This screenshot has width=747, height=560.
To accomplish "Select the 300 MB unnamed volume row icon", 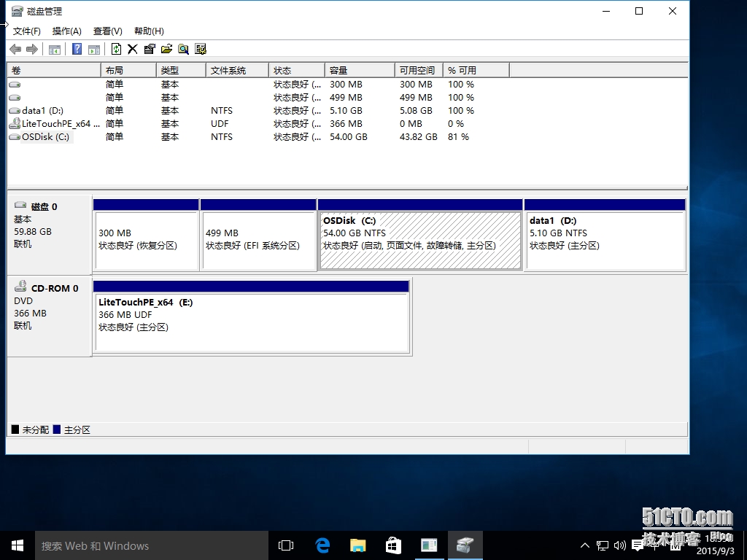I will [x=15, y=85].
